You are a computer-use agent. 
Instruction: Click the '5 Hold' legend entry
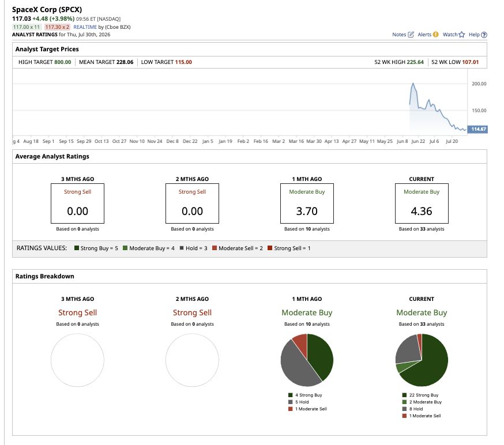pos(299,402)
